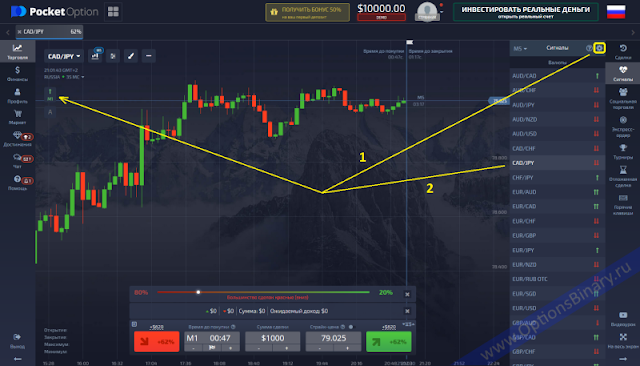Select EUR/GBP in signals list
Screen dimensions: 640x366
[557, 235]
